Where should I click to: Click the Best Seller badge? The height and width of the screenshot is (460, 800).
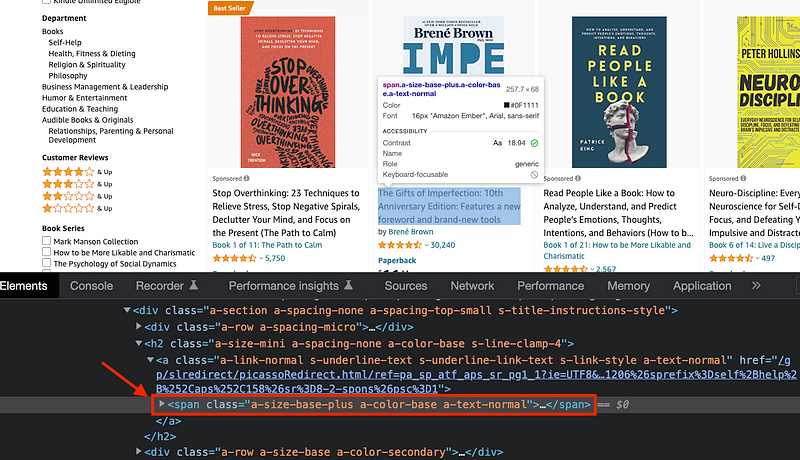230,8
